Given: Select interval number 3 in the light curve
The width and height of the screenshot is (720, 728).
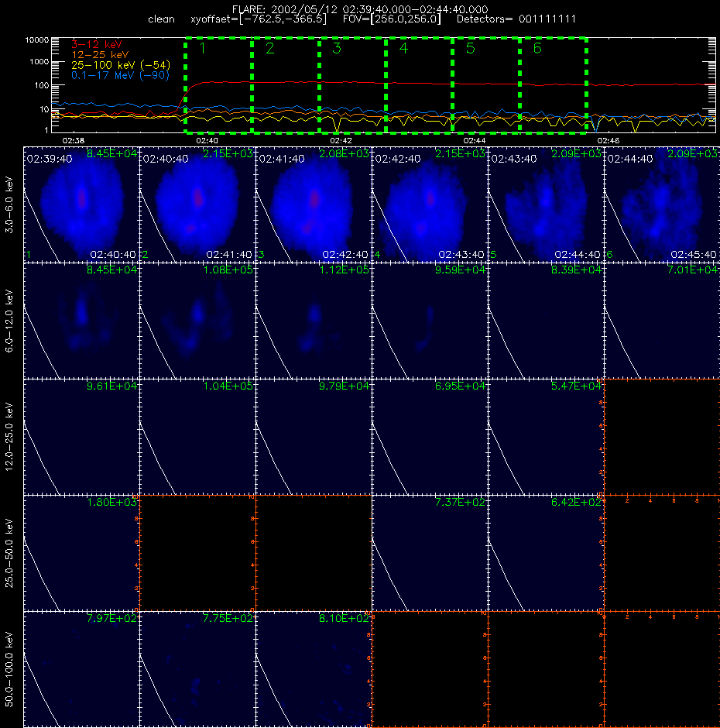Looking at the screenshot, I should [337, 48].
